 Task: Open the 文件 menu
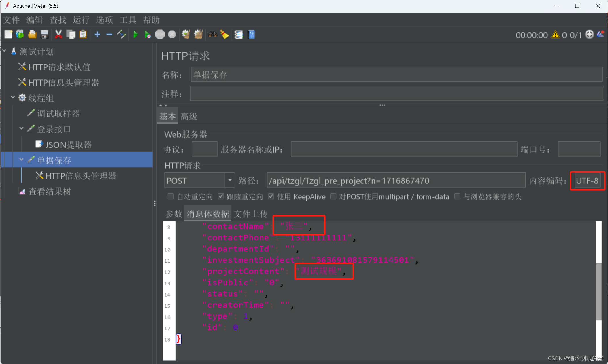[x=12, y=20]
